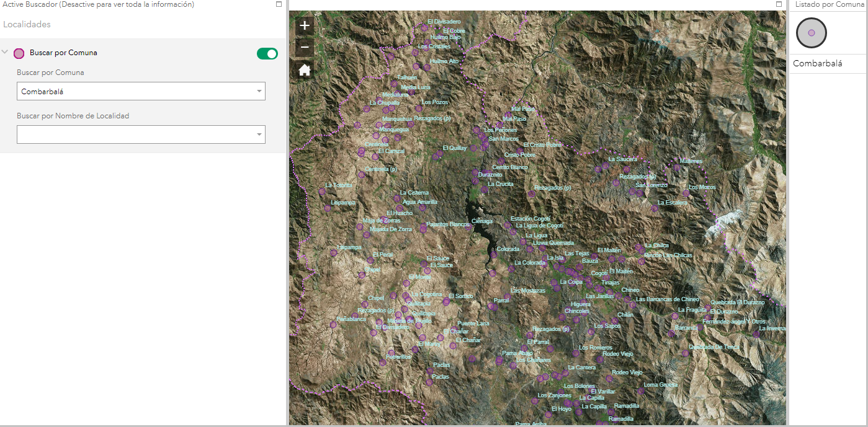Collapse the Buscar por Comuna section

(6, 53)
